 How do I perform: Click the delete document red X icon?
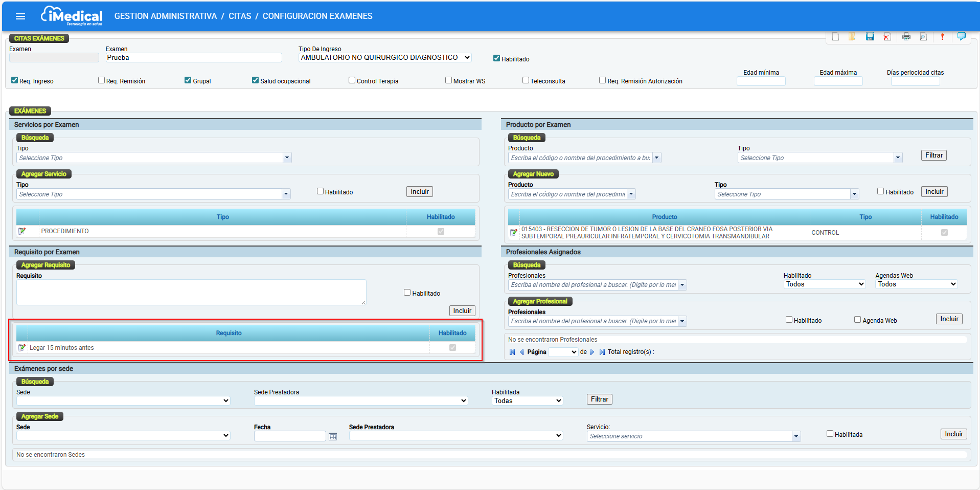coord(887,37)
